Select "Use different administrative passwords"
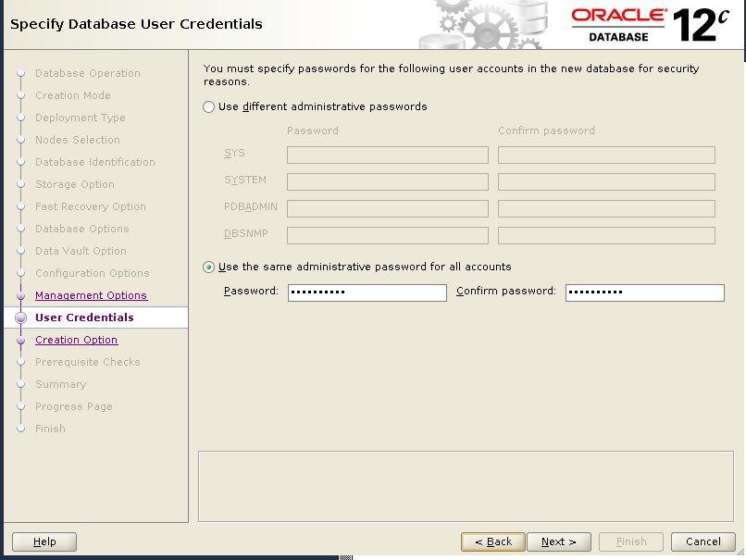 (x=208, y=106)
